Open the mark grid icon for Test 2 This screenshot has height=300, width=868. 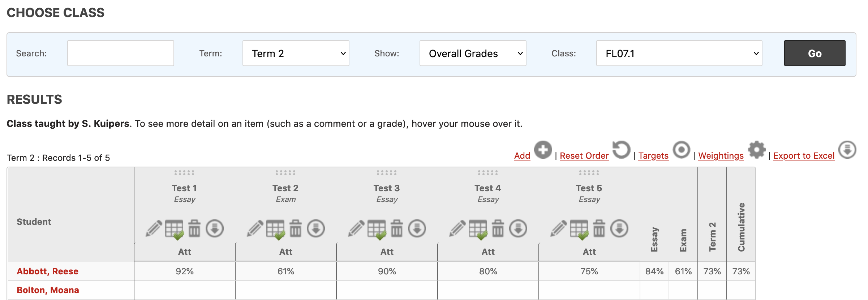(276, 230)
